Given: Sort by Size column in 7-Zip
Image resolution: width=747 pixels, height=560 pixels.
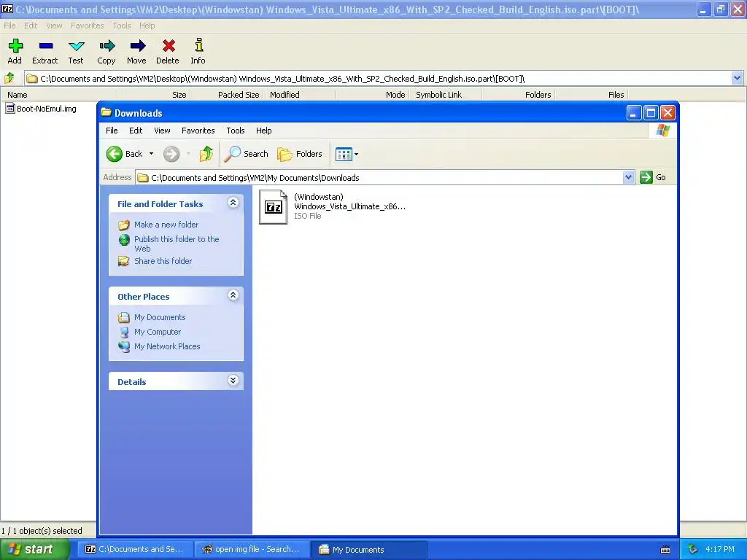Looking at the screenshot, I should coord(153,95).
